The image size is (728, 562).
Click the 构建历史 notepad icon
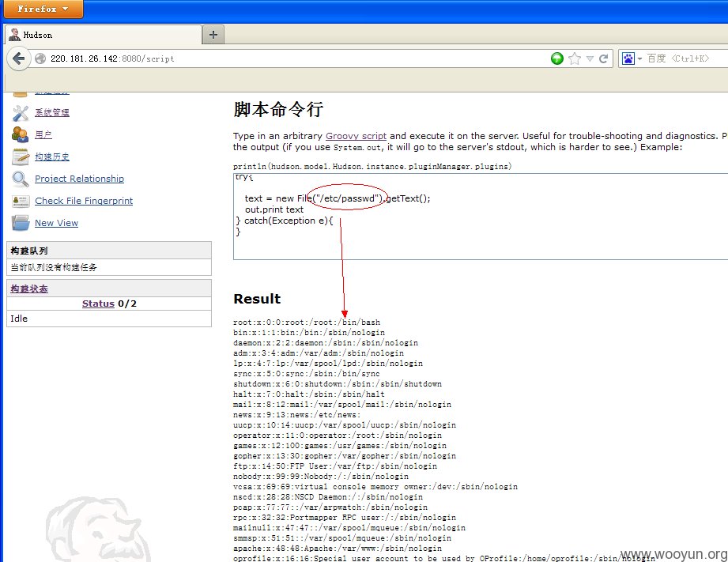21,157
